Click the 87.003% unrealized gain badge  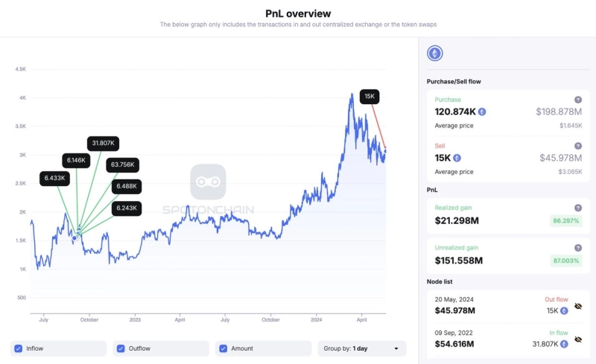click(565, 261)
